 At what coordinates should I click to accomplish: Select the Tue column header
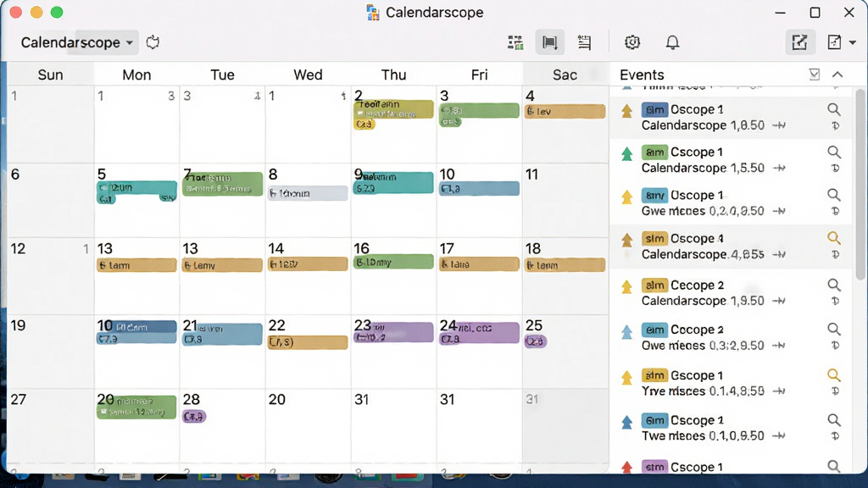tap(223, 75)
